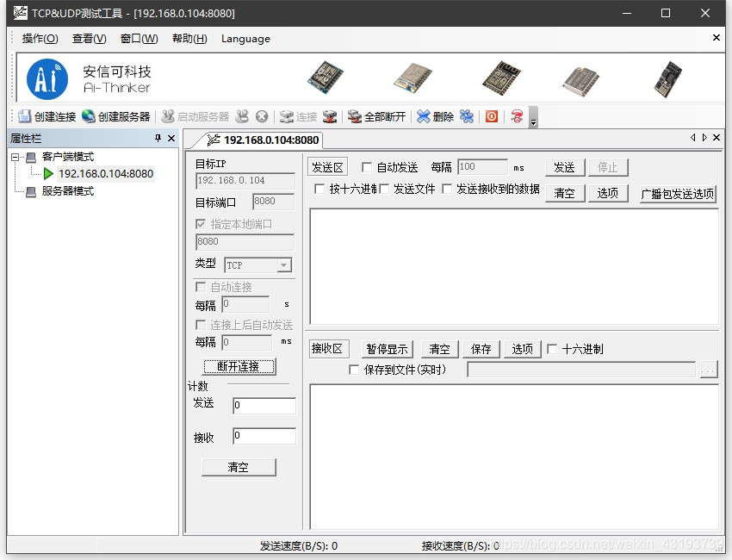Screen dimensions: 732x560
Task: Enable the 发送文件 checkbox
Action: click(x=384, y=189)
